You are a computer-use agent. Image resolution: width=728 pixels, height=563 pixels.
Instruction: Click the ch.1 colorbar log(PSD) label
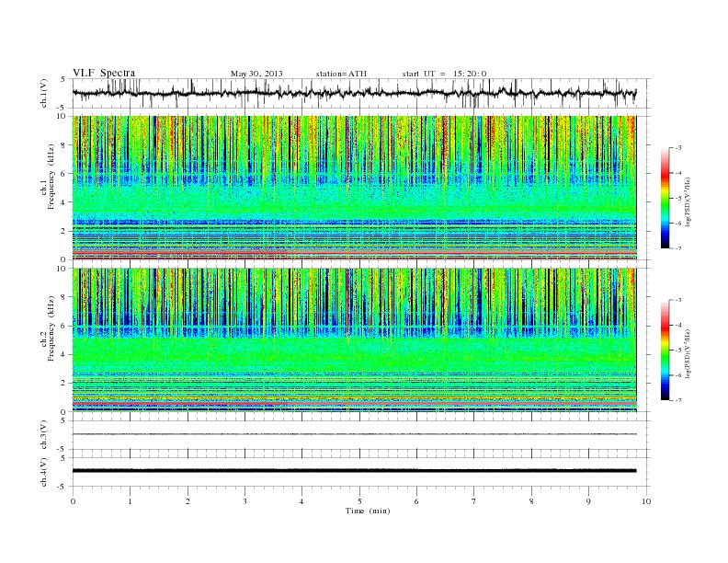click(x=688, y=202)
